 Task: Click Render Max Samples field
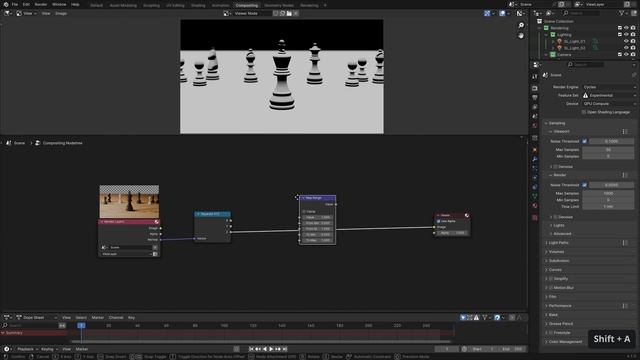608,193
